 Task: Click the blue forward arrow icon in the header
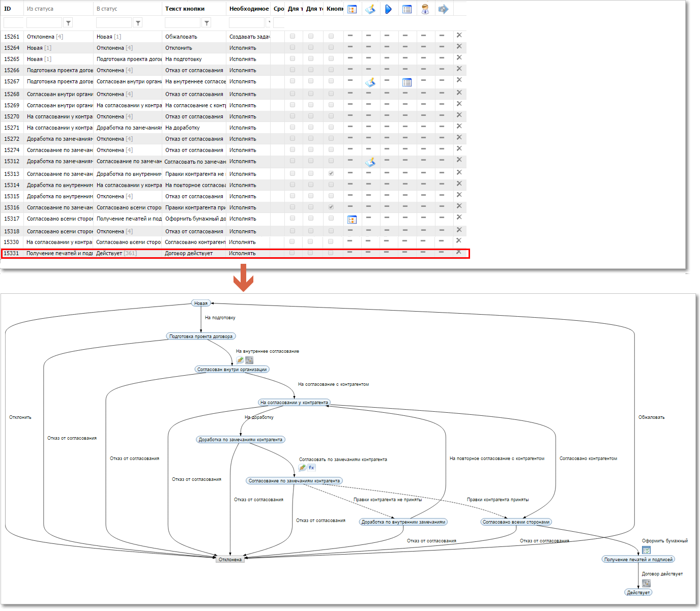[x=444, y=9]
